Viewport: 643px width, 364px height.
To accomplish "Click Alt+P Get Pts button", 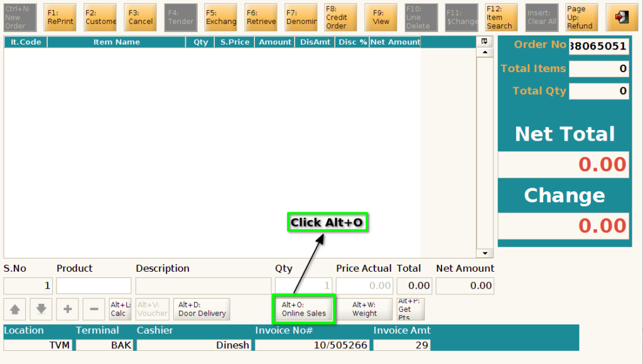I will [x=411, y=309].
